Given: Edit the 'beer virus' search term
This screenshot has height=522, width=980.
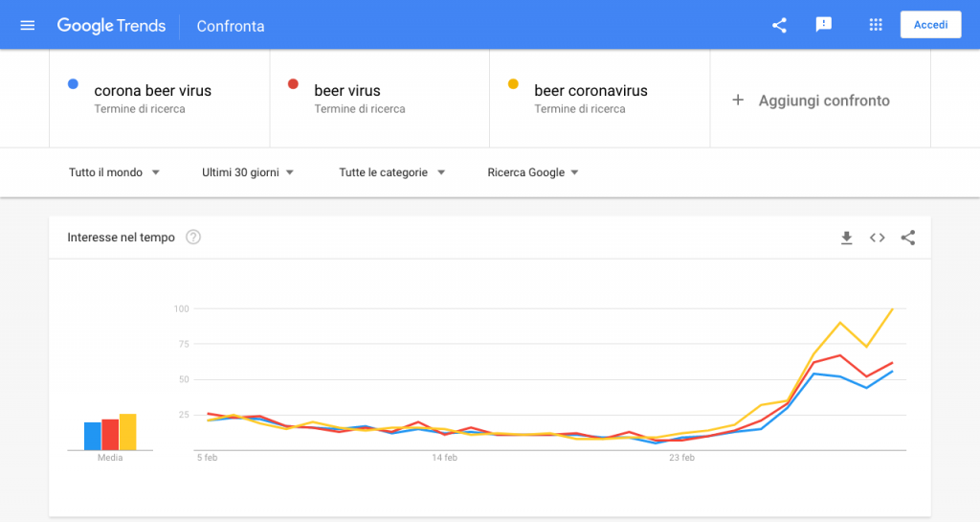Looking at the screenshot, I should click(x=347, y=91).
